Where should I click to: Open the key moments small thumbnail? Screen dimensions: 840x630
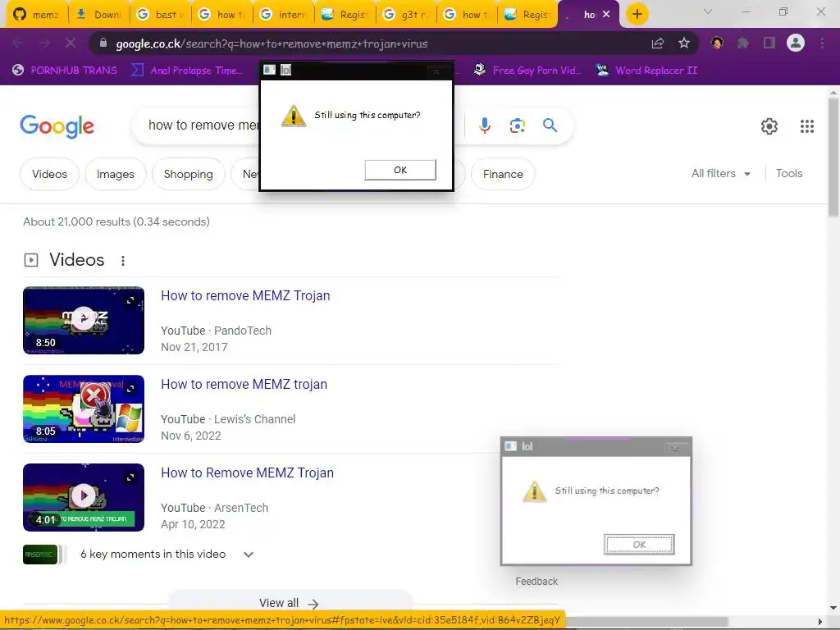click(40, 555)
